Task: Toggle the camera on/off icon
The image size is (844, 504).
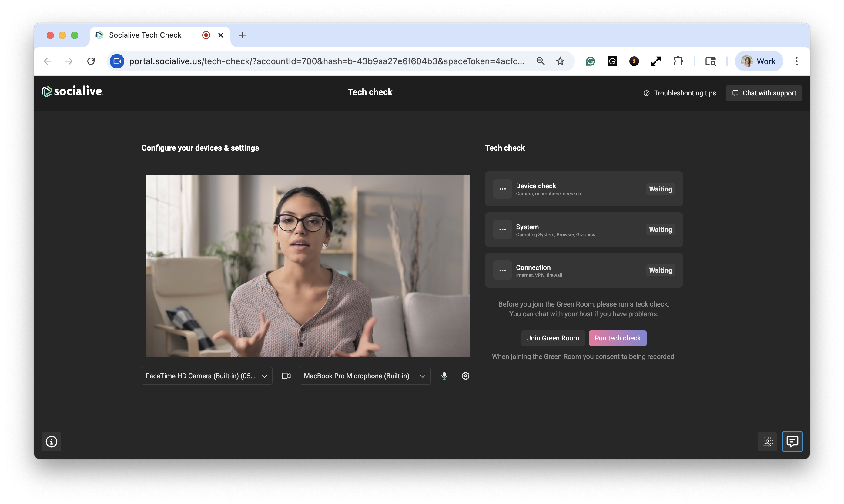Action: [286, 376]
